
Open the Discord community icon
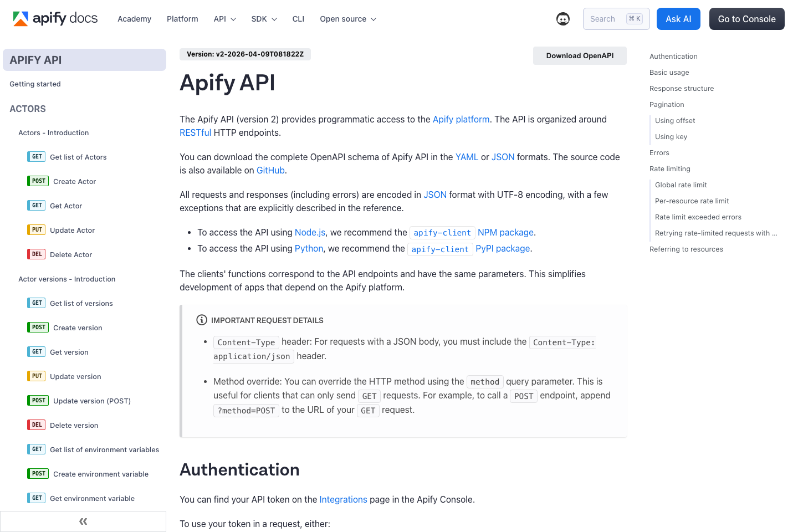tap(563, 19)
